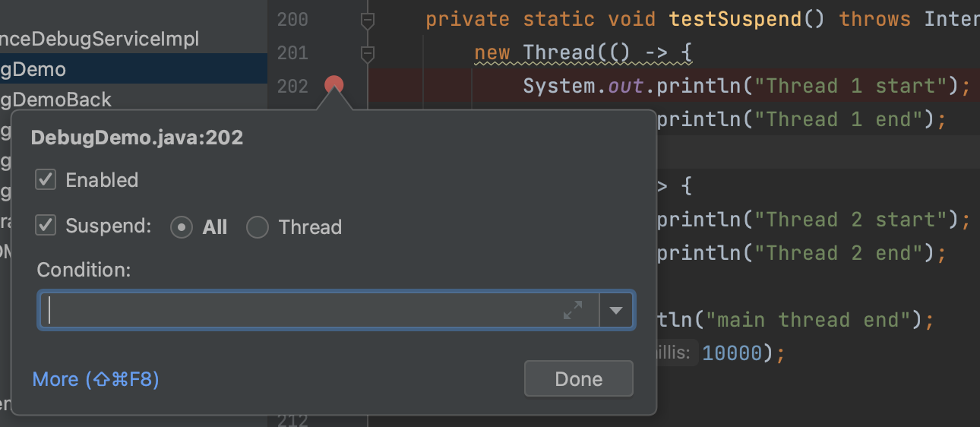The height and width of the screenshot is (427, 980).
Task: Open the More breakpoint settings link
Action: tap(96, 379)
